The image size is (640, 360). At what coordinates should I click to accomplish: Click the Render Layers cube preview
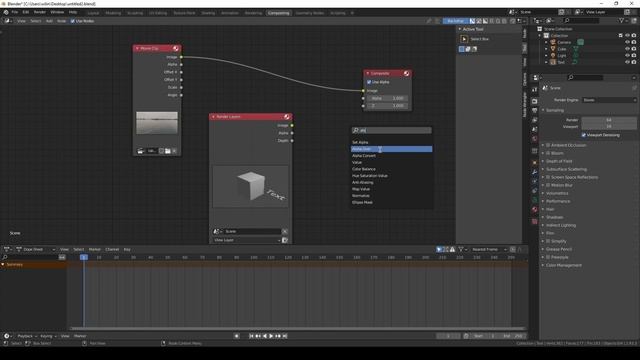(x=250, y=187)
